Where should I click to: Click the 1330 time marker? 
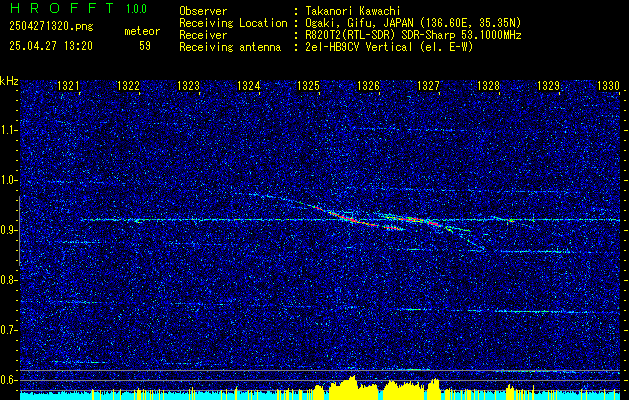point(609,85)
